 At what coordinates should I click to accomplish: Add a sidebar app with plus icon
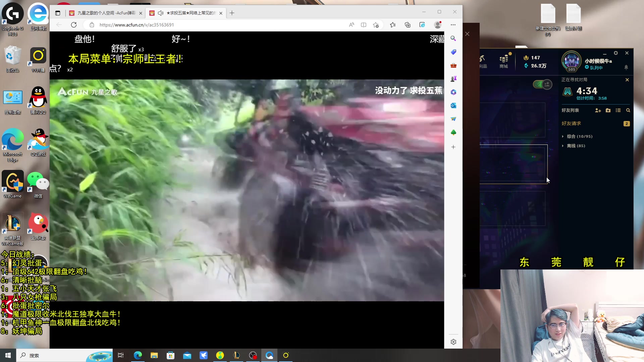(453, 147)
